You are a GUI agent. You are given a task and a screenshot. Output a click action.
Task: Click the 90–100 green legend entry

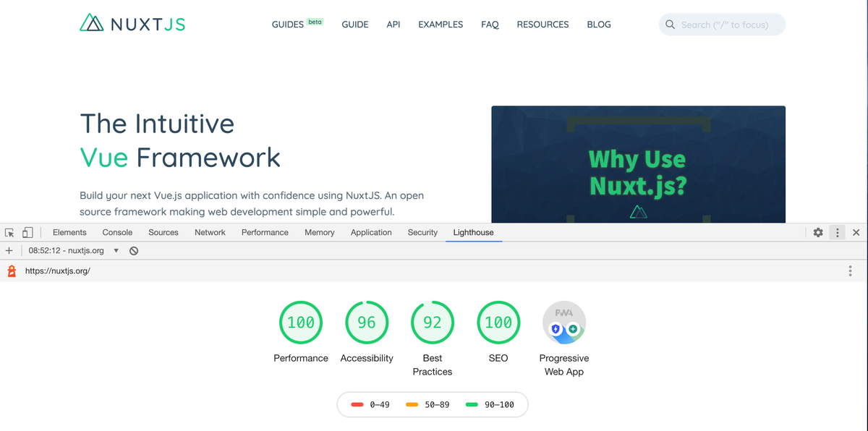point(490,404)
